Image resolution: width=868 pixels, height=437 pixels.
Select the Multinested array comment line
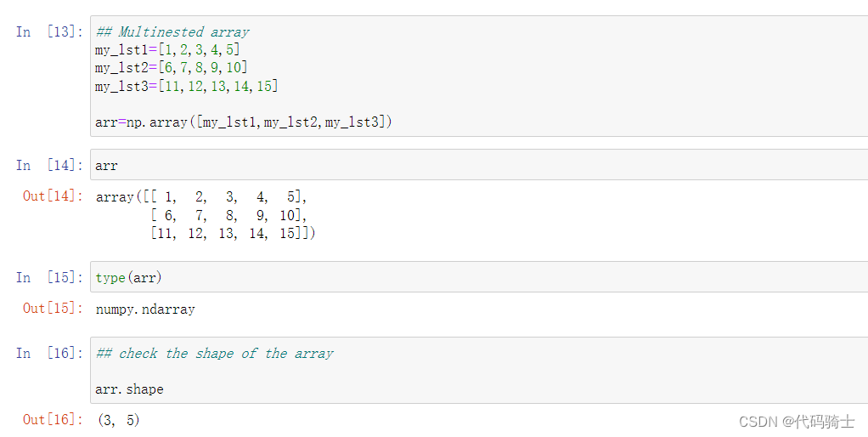[172, 31]
